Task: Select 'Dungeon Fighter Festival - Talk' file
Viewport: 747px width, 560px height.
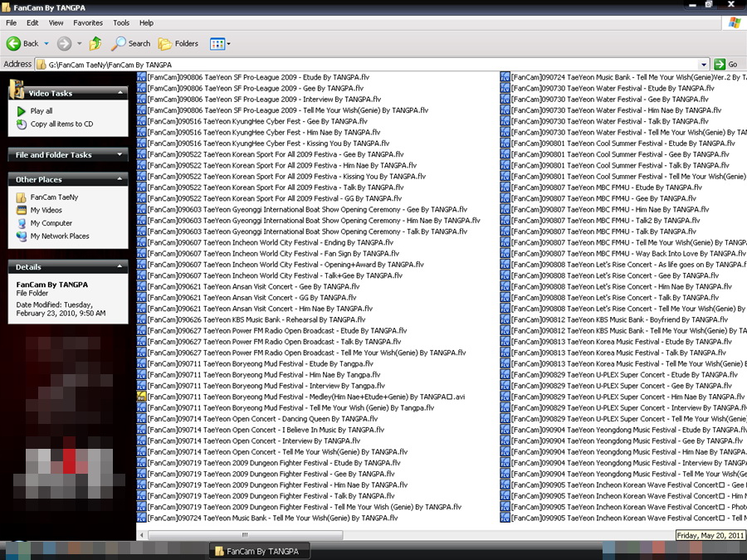Action: (x=271, y=496)
